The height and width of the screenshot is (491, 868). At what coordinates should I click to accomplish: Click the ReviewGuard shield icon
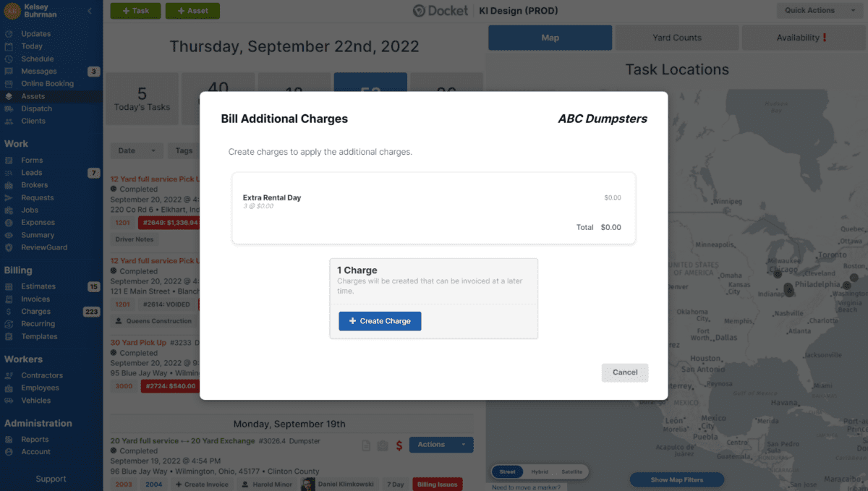pyautogui.click(x=9, y=247)
